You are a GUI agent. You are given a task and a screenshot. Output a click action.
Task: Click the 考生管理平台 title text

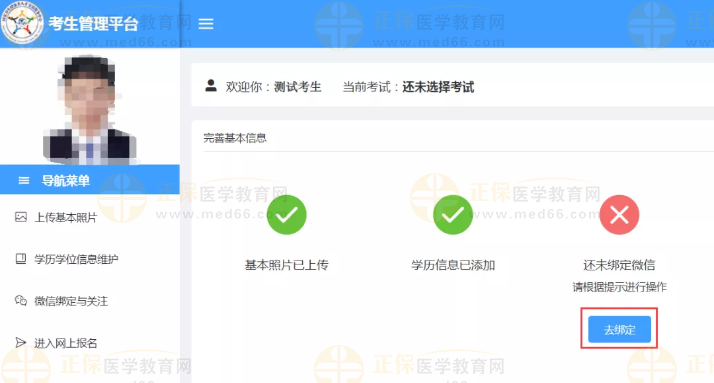pyautogui.click(x=93, y=23)
